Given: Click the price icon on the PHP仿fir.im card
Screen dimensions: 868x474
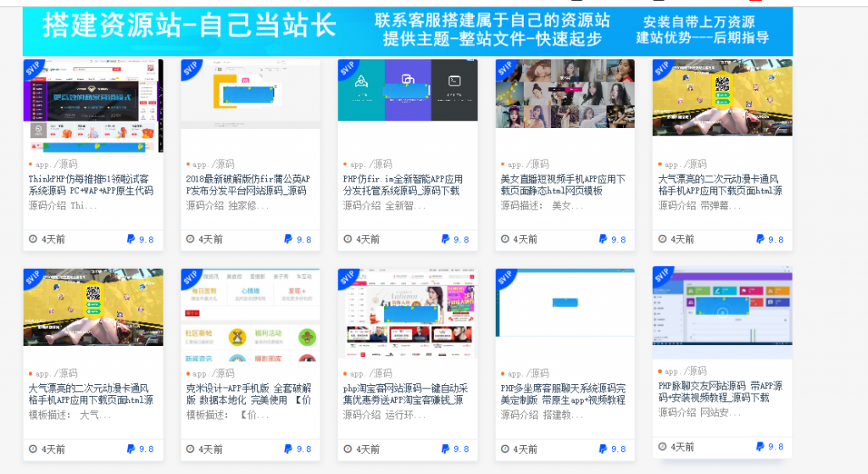Looking at the screenshot, I should 445,238.
